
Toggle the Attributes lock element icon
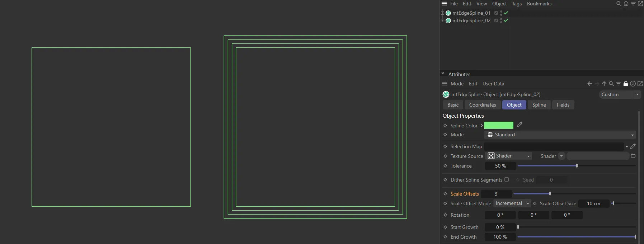click(626, 84)
